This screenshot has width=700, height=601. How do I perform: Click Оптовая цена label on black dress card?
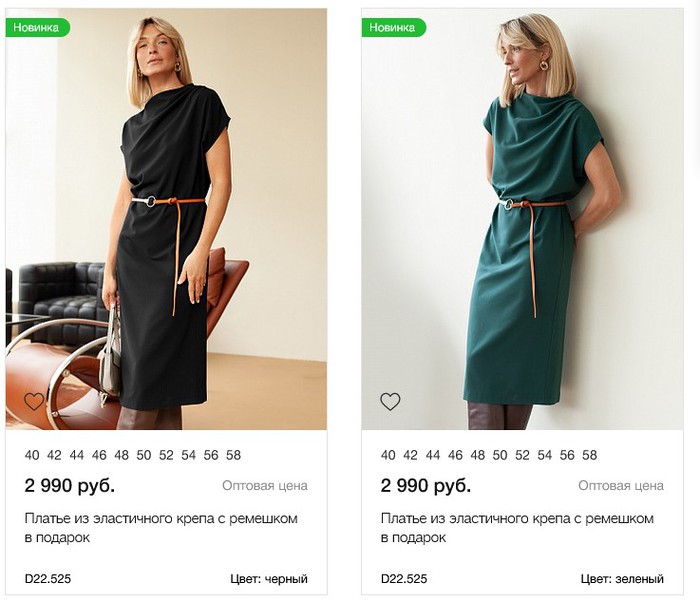click(265, 486)
